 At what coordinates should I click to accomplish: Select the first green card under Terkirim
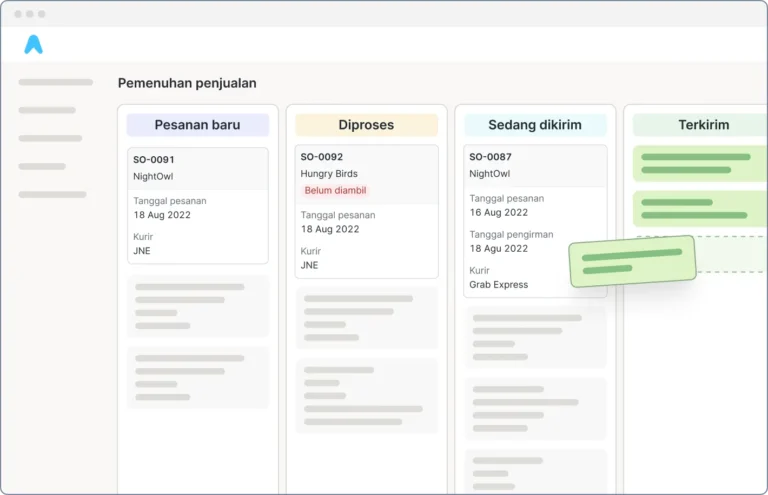[x=700, y=163]
